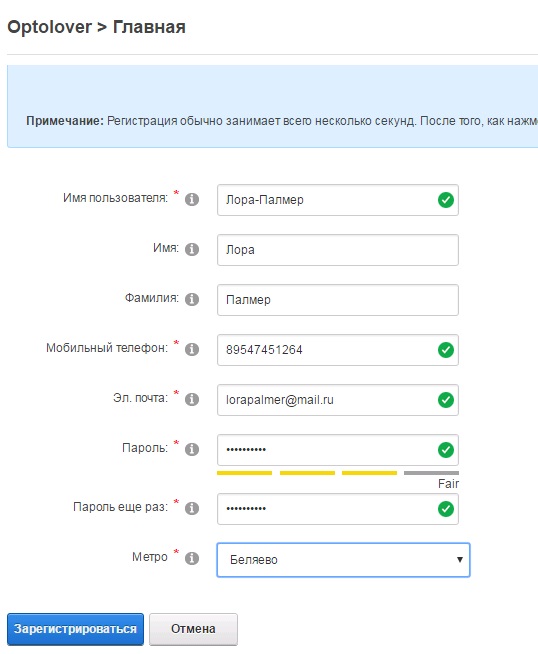Click green checkmark in phone field
The height and width of the screenshot is (654, 538).
pos(445,350)
